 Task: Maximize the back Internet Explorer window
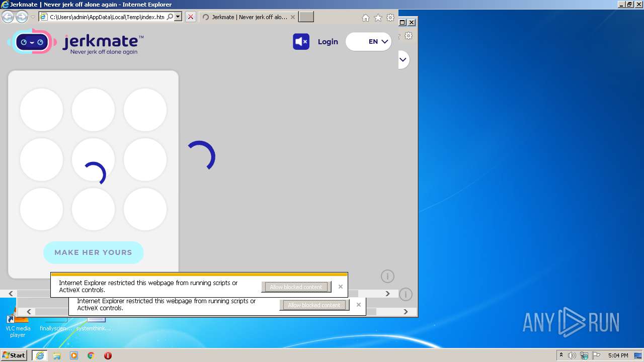pyautogui.click(x=403, y=22)
